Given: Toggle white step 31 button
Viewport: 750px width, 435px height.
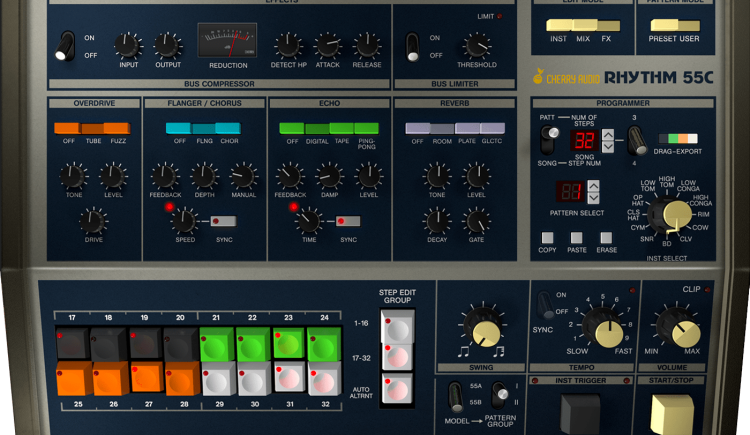Looking at the screenshot, I should tap(290, 378).
